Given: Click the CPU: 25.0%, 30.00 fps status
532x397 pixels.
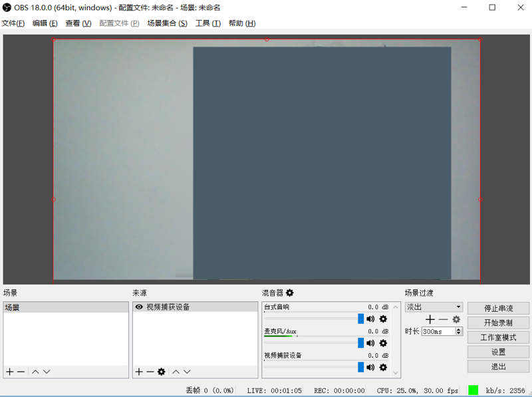Looking at the screenshot, I should pos(418,390).
